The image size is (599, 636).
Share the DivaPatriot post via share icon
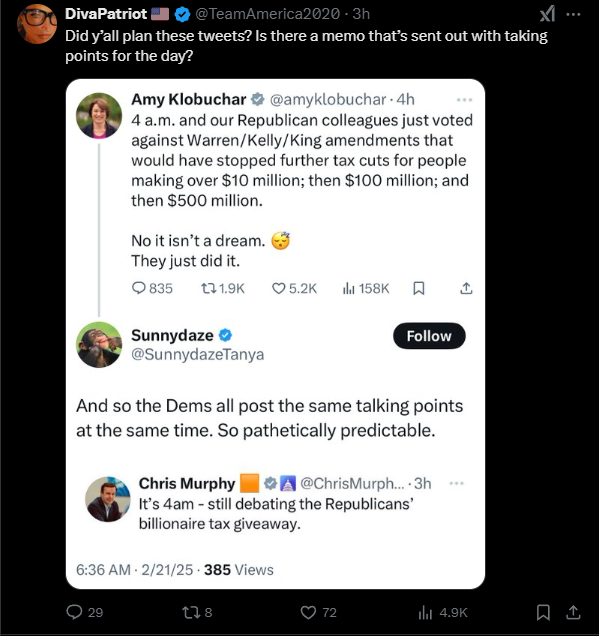[573, 612]
